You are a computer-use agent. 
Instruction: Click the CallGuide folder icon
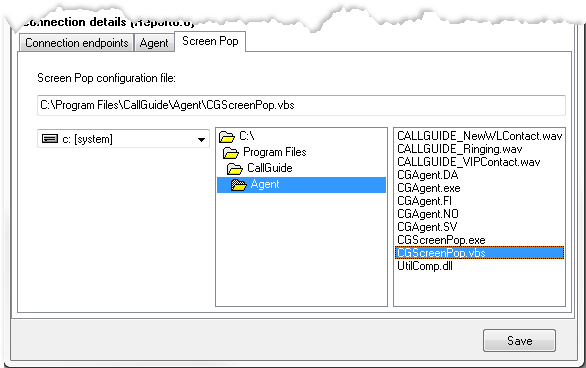click(235, 169)
